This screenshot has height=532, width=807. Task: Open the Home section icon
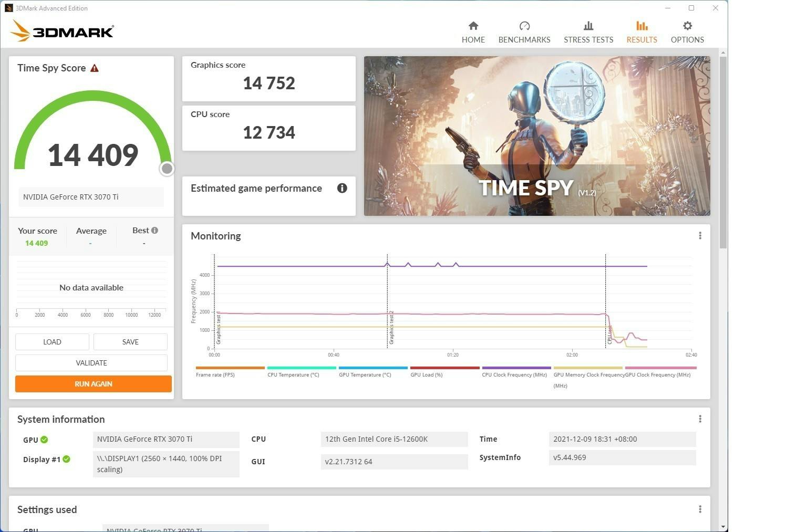point(473,26)
